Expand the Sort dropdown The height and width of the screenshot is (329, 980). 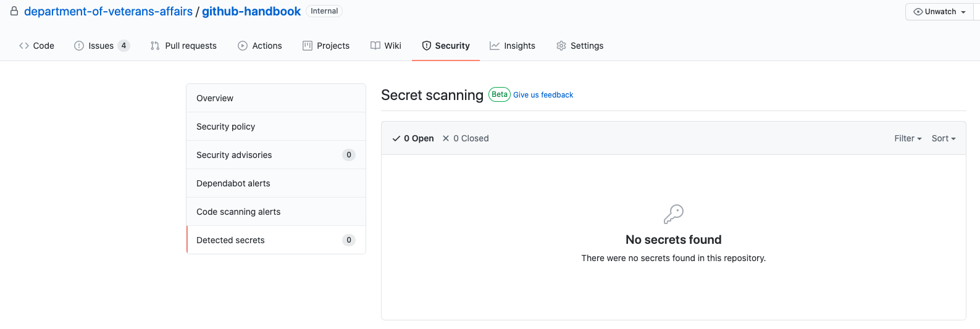pyautogui.click(x=944, y=138)
